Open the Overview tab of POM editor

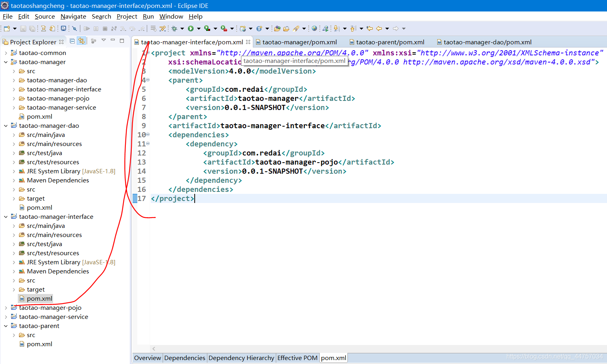pos(148,358)
